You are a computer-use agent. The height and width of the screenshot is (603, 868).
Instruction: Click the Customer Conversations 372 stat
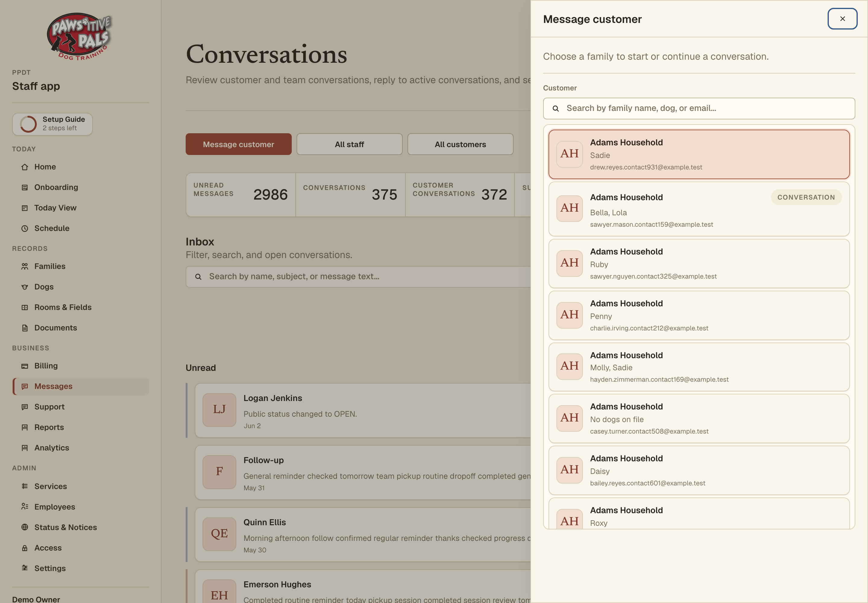pos(460,195)
